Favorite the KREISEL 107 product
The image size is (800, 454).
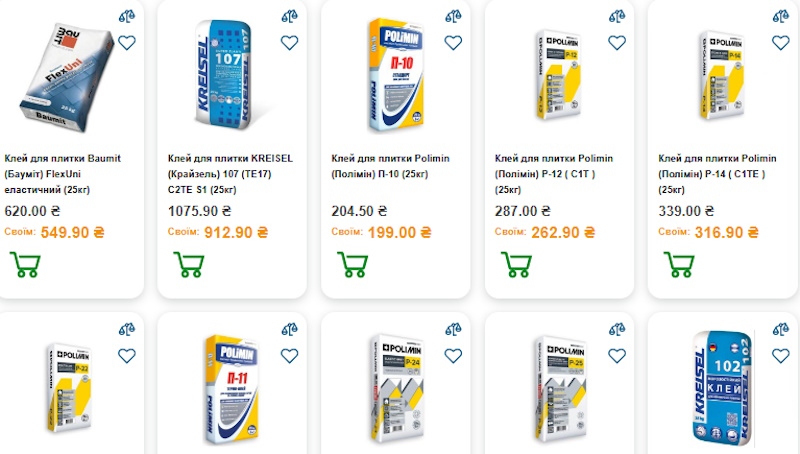click(289, 43)
